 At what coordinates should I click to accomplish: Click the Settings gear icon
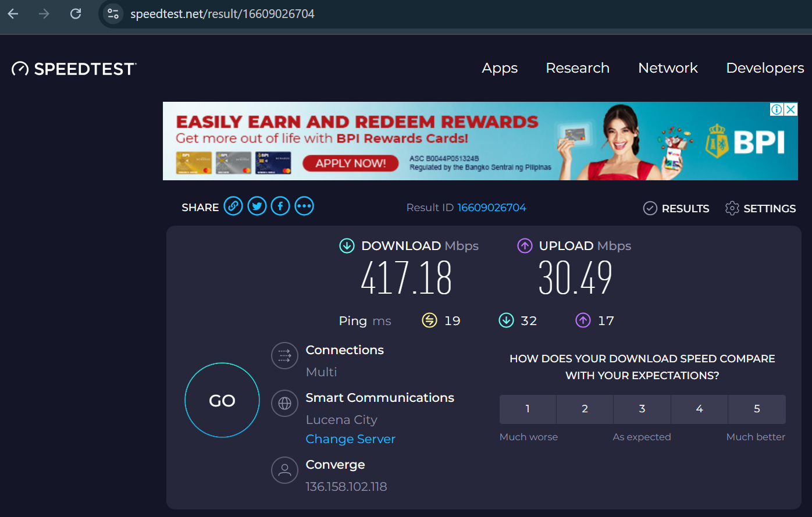[732, 208]
